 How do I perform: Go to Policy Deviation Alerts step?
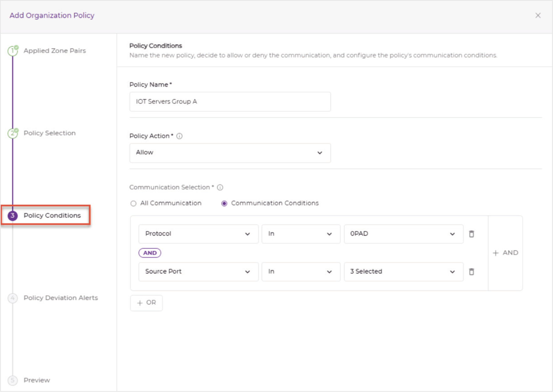(61, 298)
